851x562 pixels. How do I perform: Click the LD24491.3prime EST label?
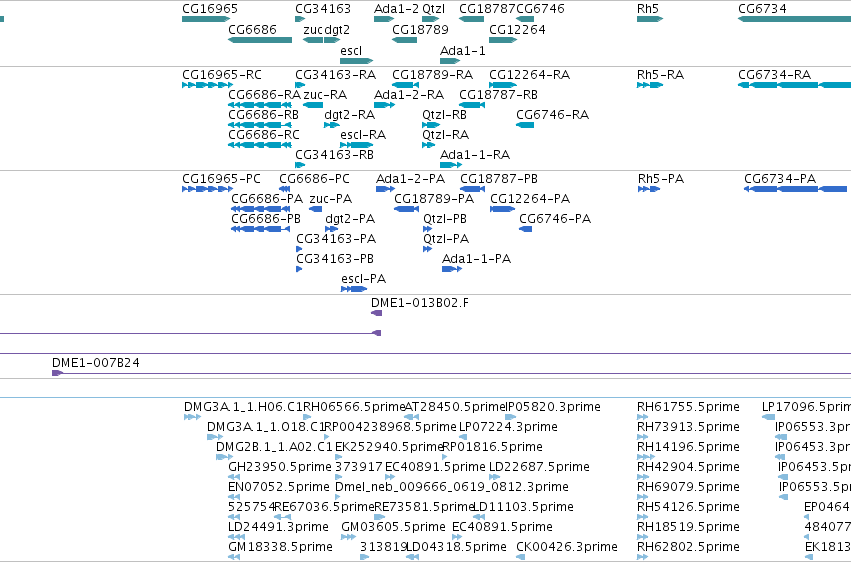pyautogui.click(x=278, y=527)
